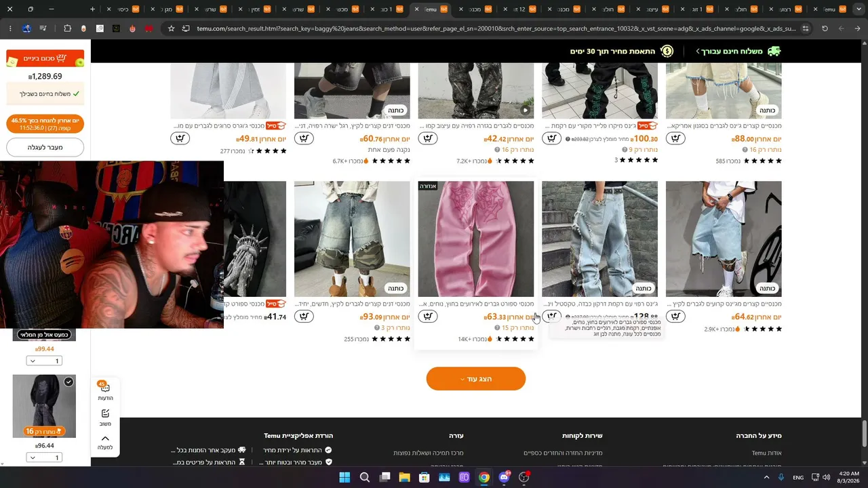Image resolution: width=868 pixels, height=488 pixels.
Task: Open File Explorer from the taskbar
Action: pos(404,477)
